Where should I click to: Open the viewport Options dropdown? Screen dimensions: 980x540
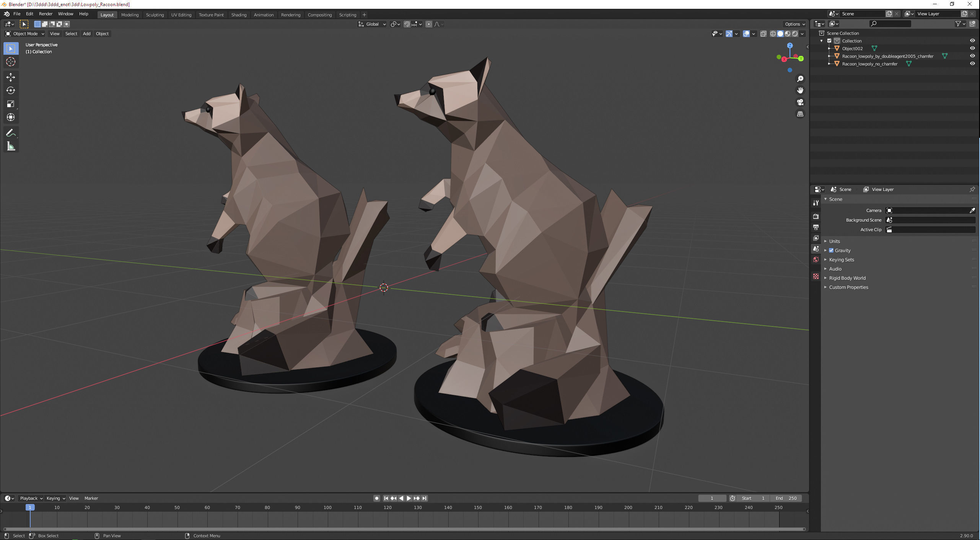pyautogui.click(x=794, y=24)
